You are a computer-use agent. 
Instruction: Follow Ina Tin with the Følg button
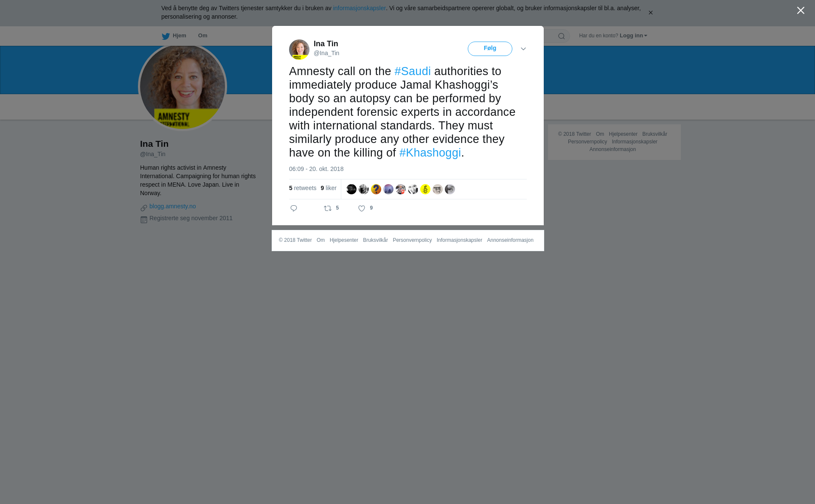tap(490, 49)
